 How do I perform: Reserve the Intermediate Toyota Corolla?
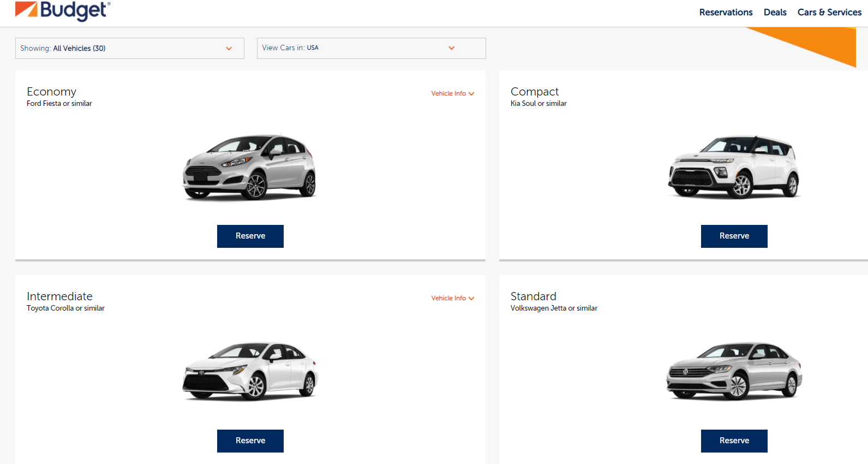[x=250, y=441]
